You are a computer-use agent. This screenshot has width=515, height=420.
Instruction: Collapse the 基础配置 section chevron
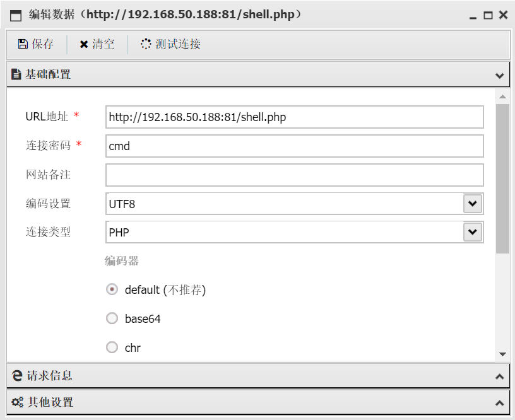500,76
